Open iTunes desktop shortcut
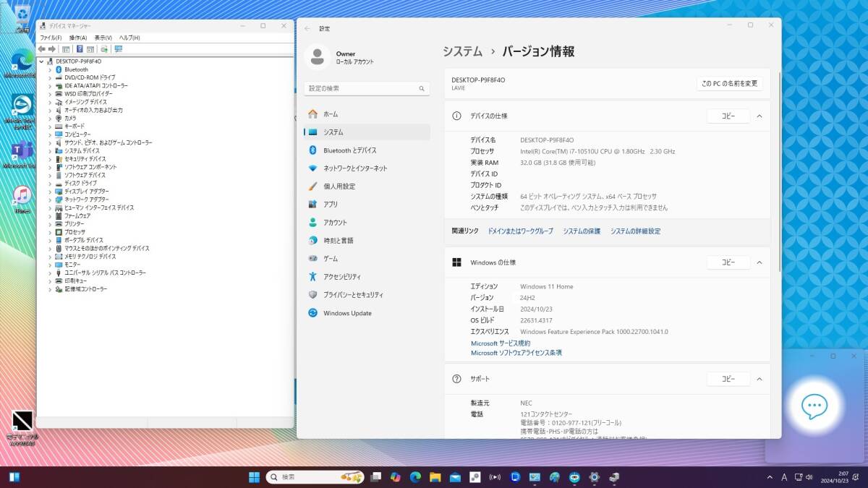868x488 pixels. (22, 200)
